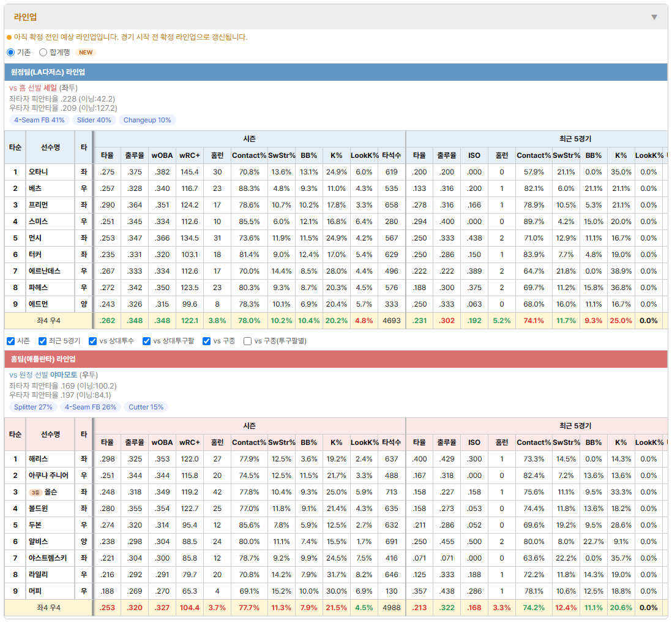This screenshot has width=672, height=623.
Task: Uncheck the 최근 5경기 checkbox
Action: [42, 341]
